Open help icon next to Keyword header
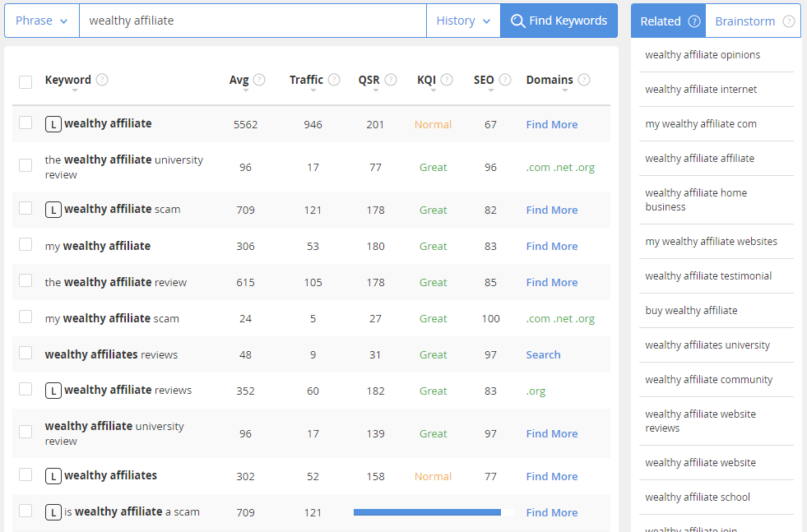807x532 pixels. tap(102, 80)
